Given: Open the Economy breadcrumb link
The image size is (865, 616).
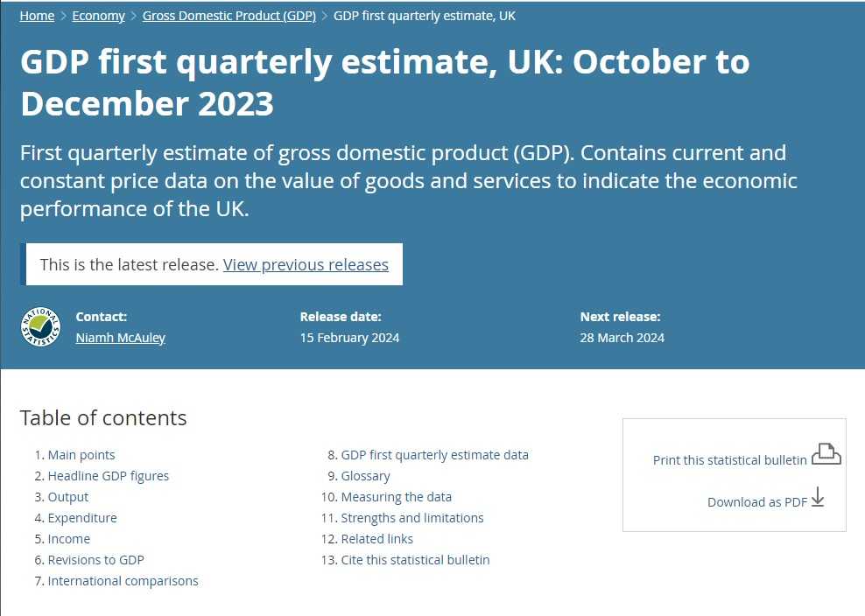Looking at the screenshot, I should point(98,16).
